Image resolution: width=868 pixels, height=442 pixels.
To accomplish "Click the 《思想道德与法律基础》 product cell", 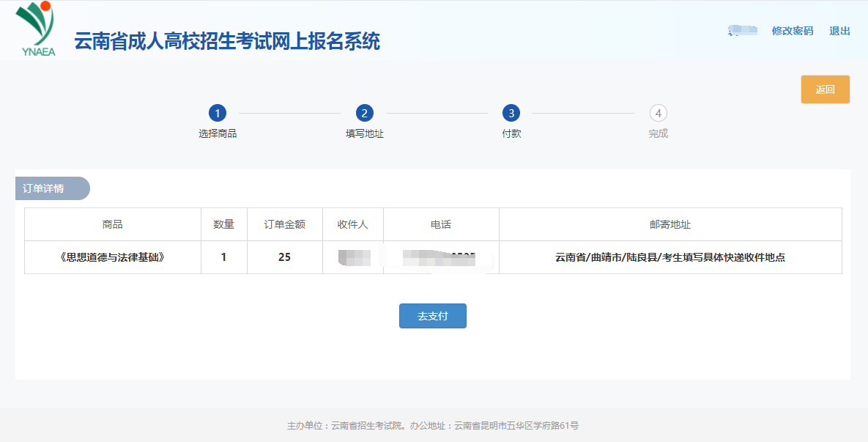I will (x=112, y=257).
